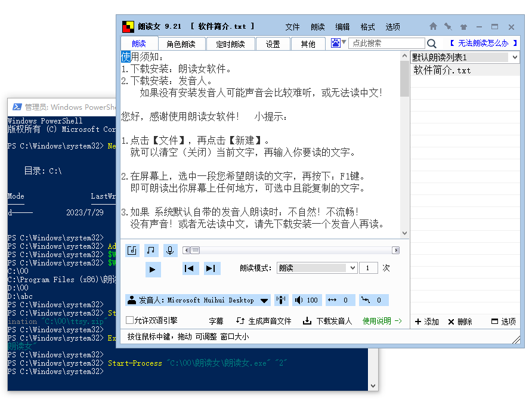Expand the 朗读模式 dropdown
Viewport: 532px width, 414px height.
352,268
